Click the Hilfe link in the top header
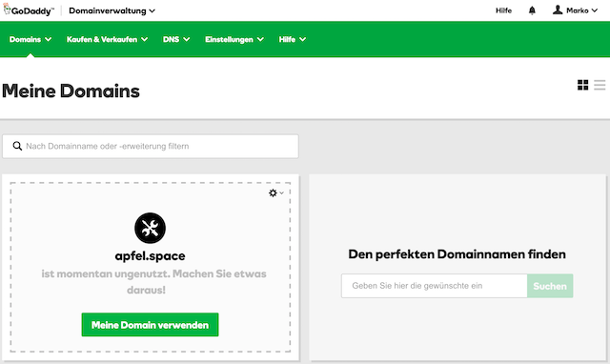The width and height of the screenshot is (610, 364). pos(503,10)
